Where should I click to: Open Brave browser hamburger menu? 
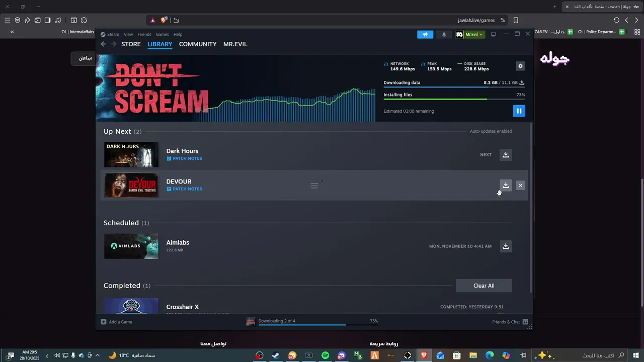[7, 20]
